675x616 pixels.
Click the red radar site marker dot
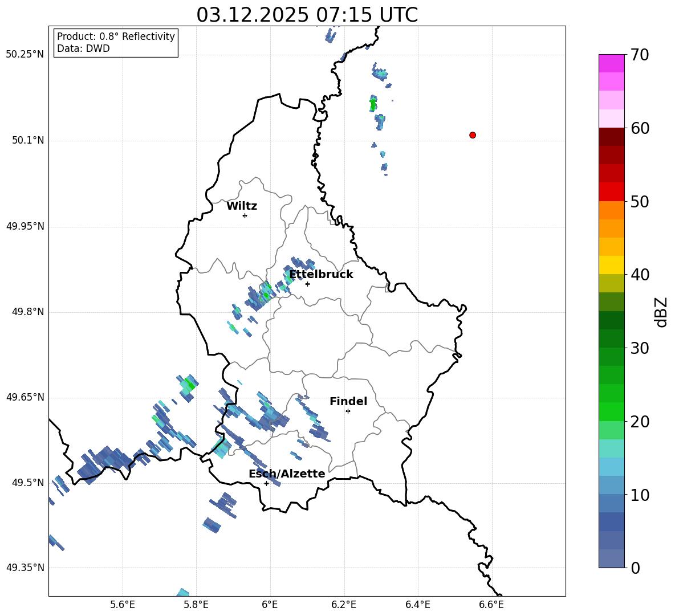(473, 135)
